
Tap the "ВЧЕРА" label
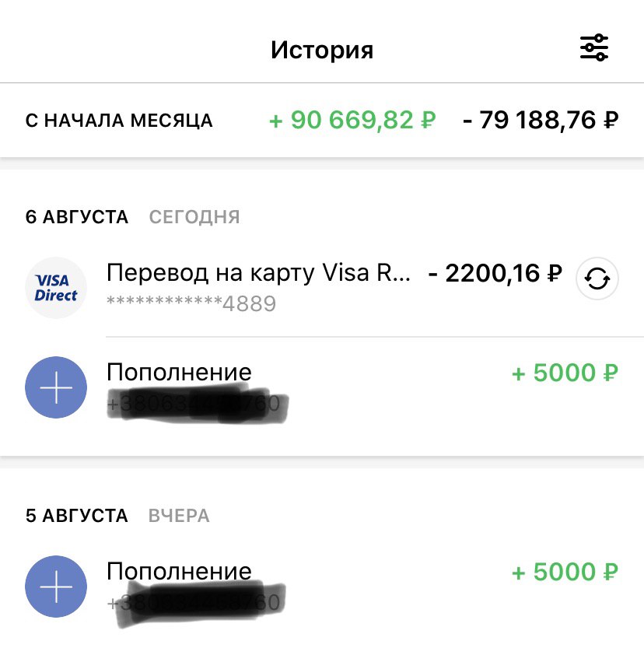pos(179,516)
